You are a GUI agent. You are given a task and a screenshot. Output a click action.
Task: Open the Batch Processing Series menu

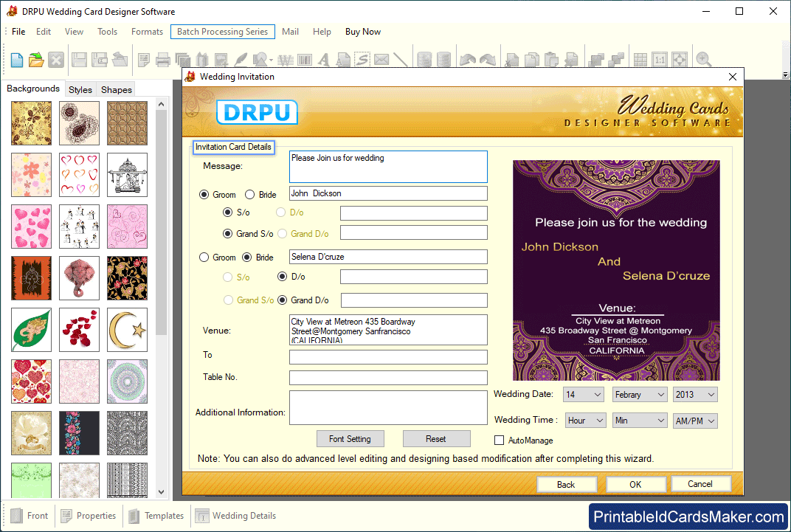(x=223, y=32)
